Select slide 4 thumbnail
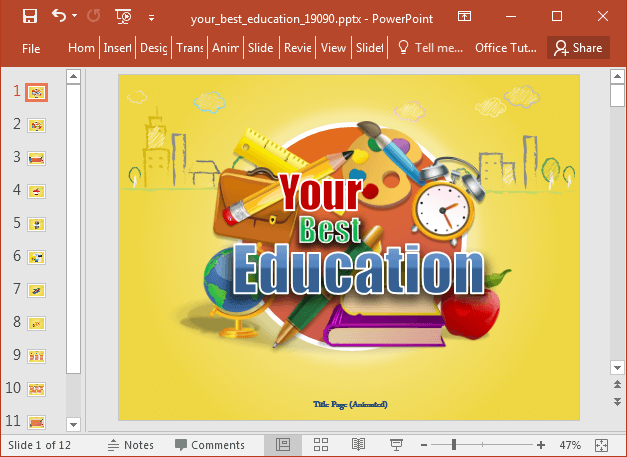Image resolution: width=627 pixels, height=457 pixels. pyautogui.click(x=36, y=191)
